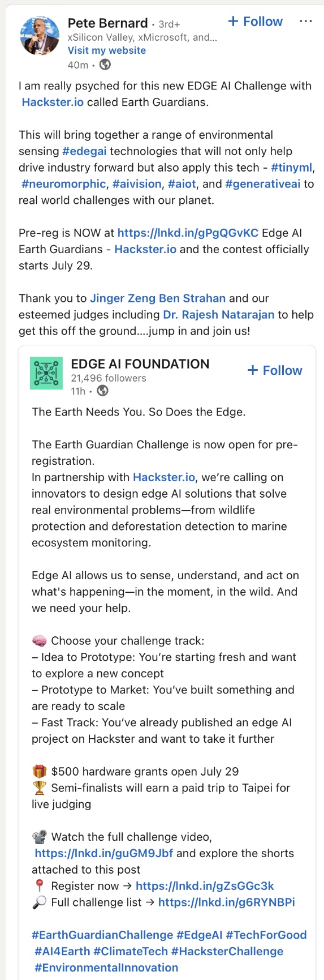The height and width of the screenshot is (980, 324).
Task: Click globe visibility icon beside 40m
Action: (x=105, y=65)
